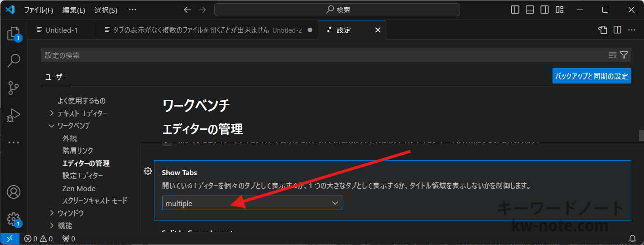Split the editor to the right
644x245 pixels.
(x=617, y=30)
